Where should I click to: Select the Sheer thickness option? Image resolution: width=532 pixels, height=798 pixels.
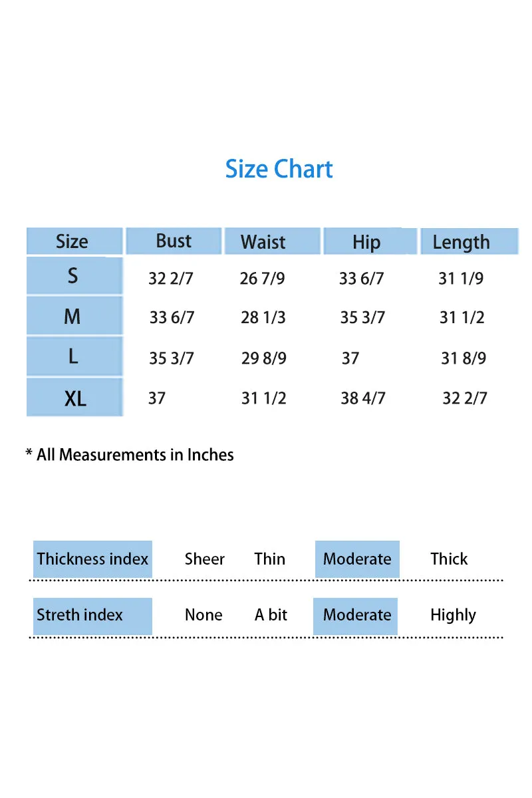click(205, 559)
